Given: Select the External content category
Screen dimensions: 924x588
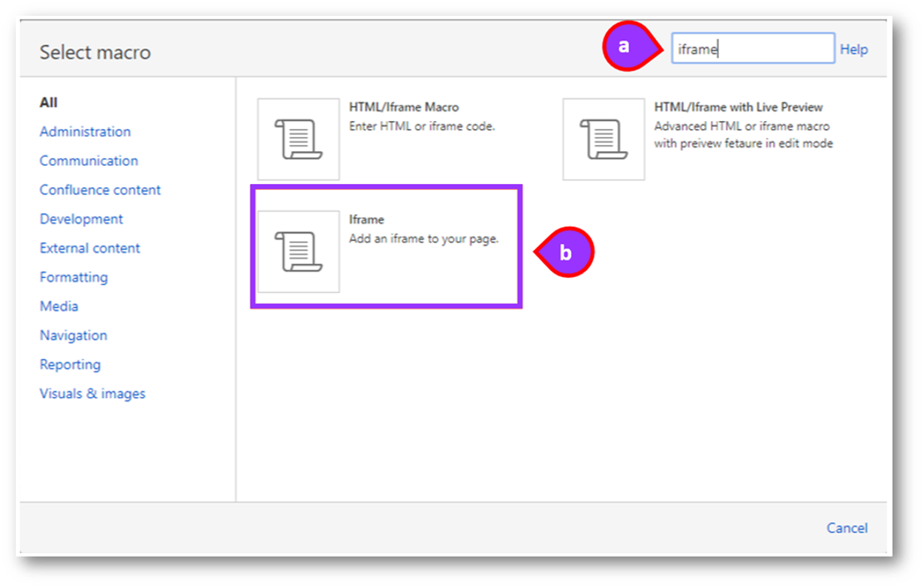Looking at the screenshot, I should [90, 249].
